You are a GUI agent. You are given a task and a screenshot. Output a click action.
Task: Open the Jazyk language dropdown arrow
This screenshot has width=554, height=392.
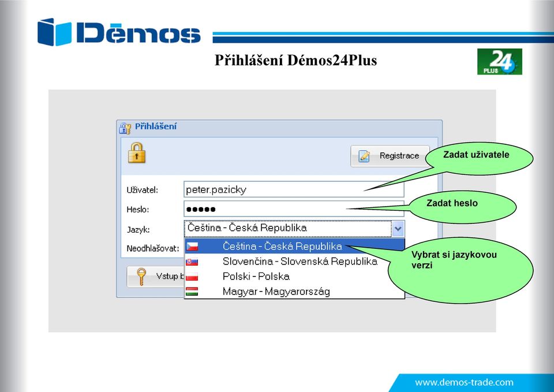[398, 229]
